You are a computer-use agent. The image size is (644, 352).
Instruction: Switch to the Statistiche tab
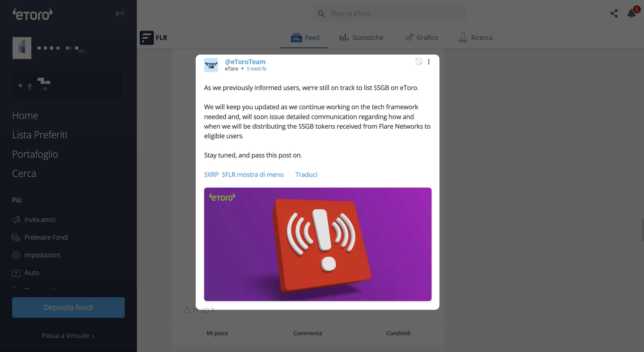361,38
